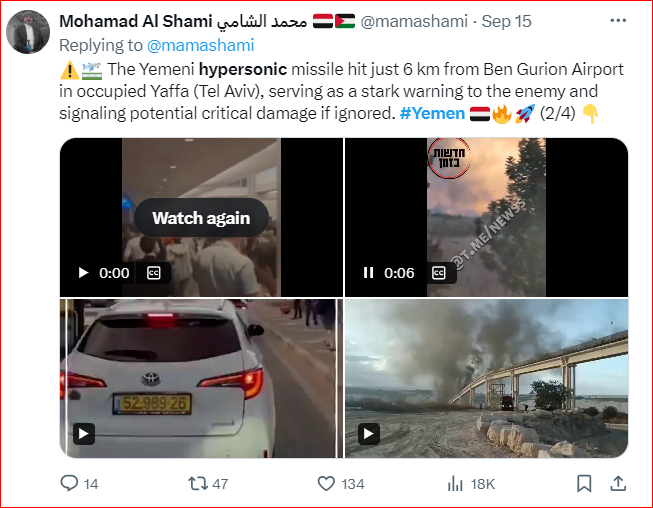This screenshot has height=508, width=653.
Task: Open the view analytics bar chart icon
Action: [x=455, y=484]
